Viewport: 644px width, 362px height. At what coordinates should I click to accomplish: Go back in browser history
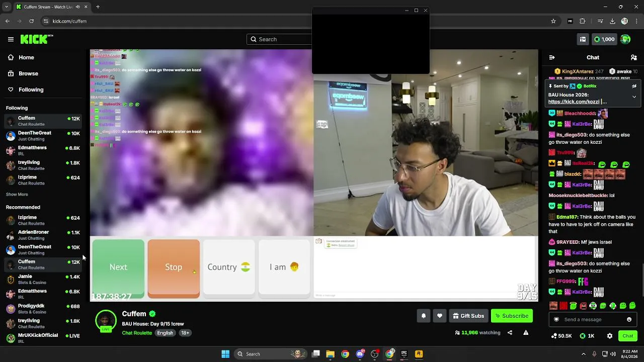pos(8,21)
